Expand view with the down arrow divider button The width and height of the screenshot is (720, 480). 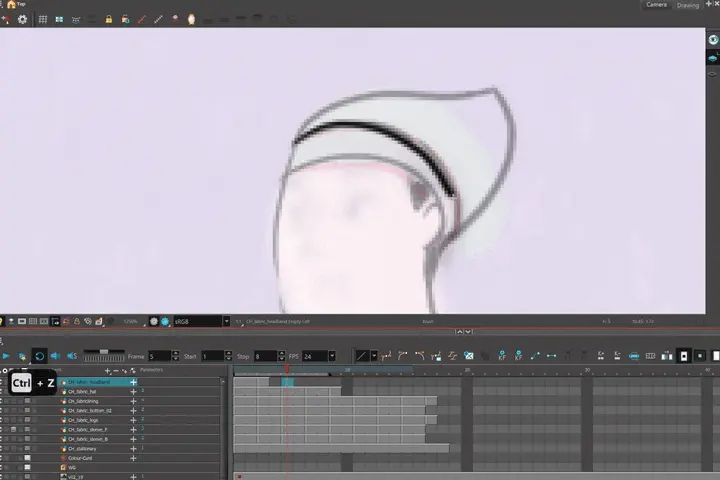(x=468, y=332)
